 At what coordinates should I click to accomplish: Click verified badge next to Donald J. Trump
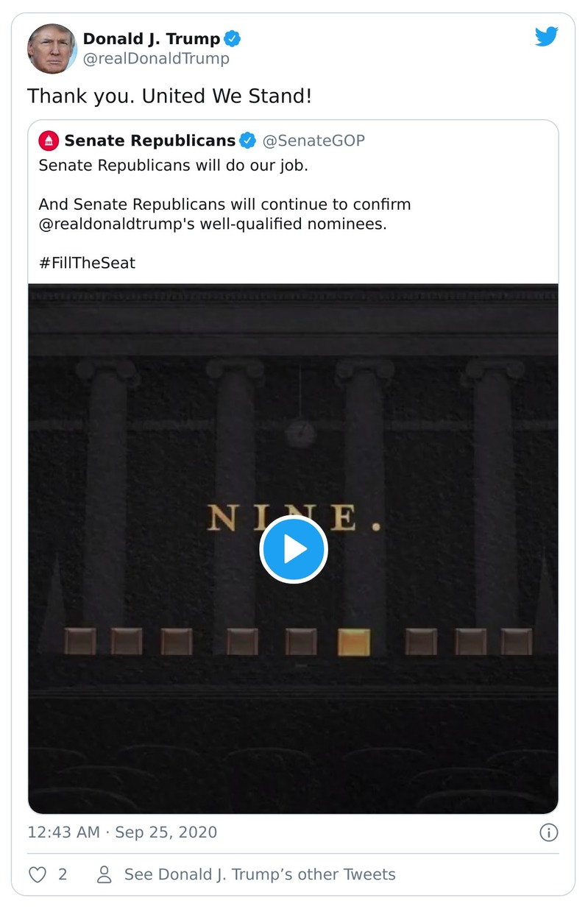click(233, 39)
